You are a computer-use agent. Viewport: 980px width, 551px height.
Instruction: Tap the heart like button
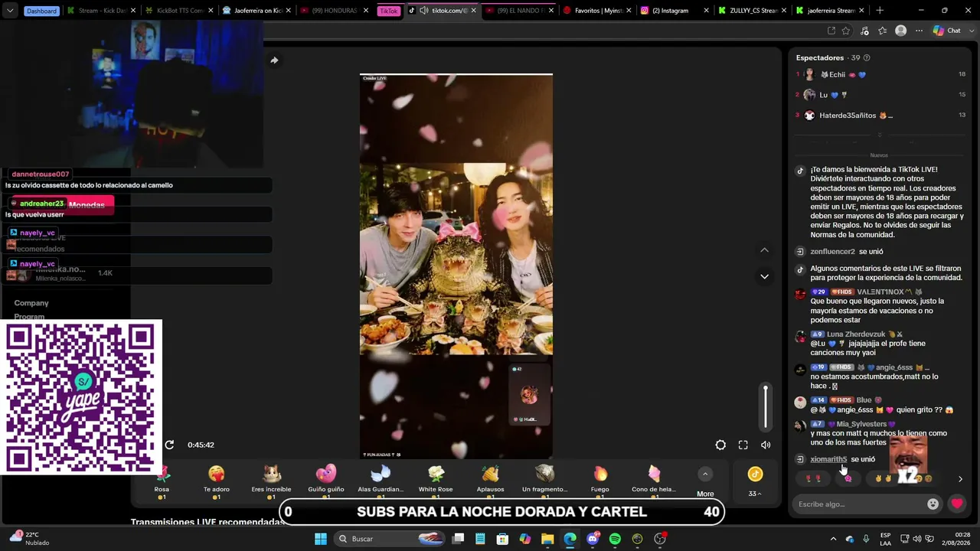coord(957,504)
